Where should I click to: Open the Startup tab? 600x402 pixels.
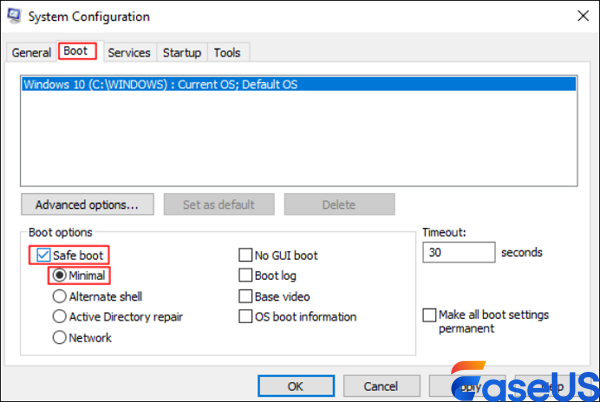pyautogui.click(x=181, y=52)
